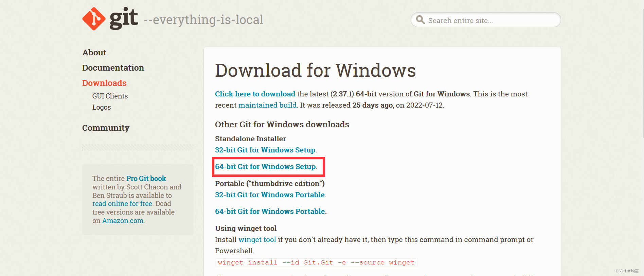Follow the Click here to download link
644x276 pixels.
(x=255, y=94)
